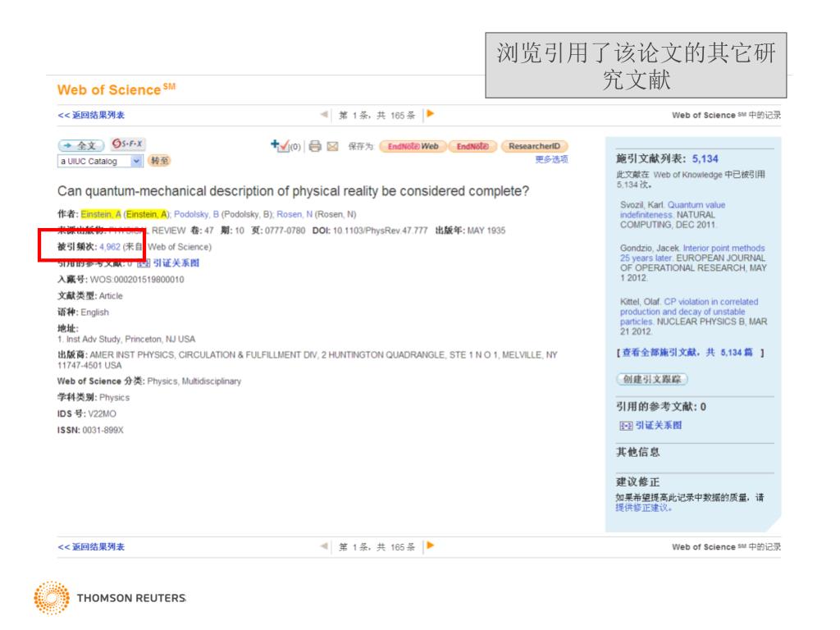Save to EndNote Web

coord(413,146)
